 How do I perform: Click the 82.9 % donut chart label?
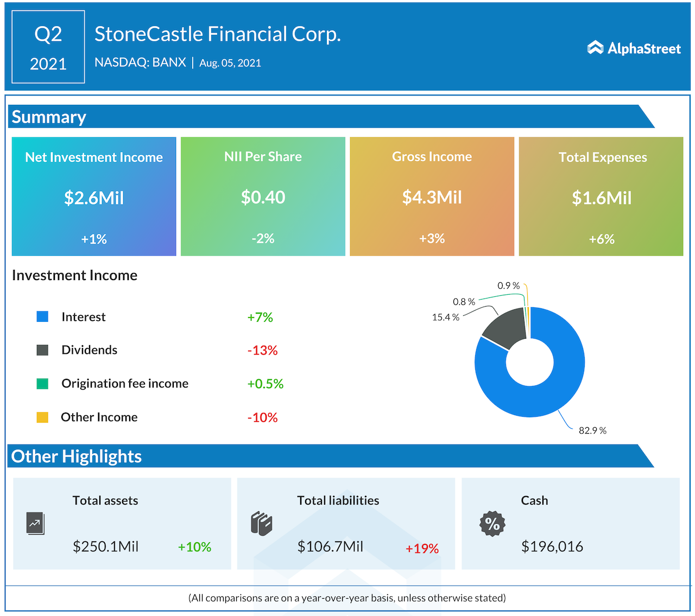592,430
